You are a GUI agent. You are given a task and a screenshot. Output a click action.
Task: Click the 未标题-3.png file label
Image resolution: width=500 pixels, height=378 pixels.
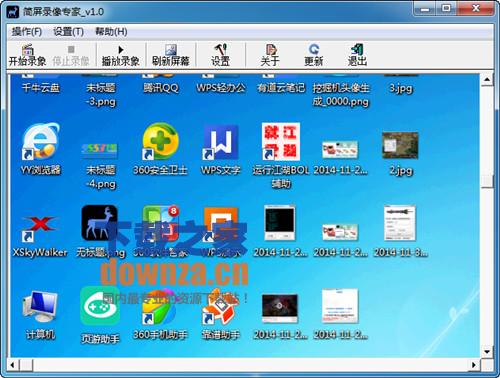tap(101, 95)
